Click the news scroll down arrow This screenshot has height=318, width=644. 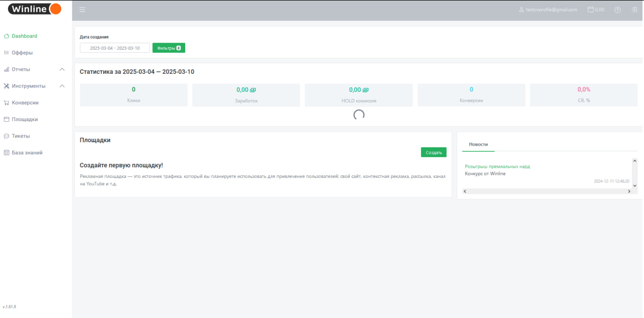pyautogui.click(x=634, y=185)
